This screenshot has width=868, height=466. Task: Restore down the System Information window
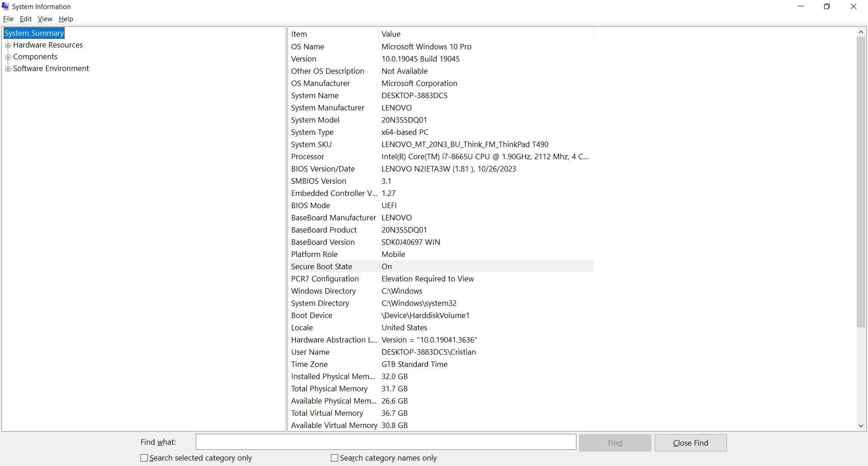pos(827,6)
